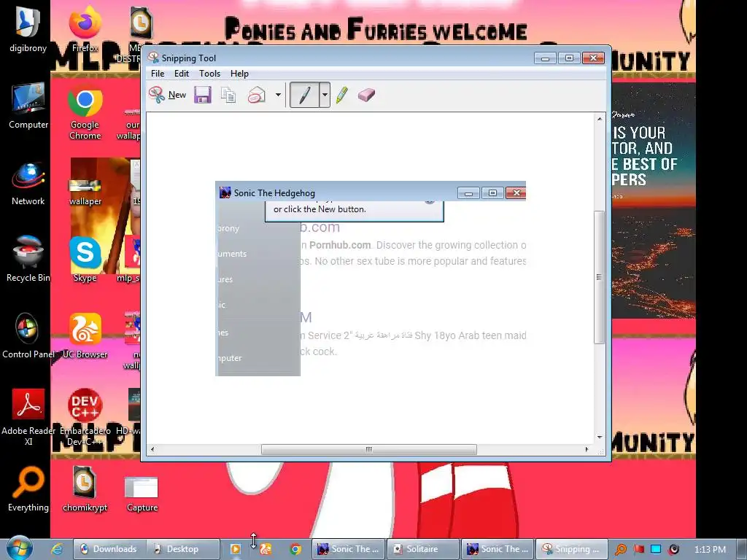
Task: Open the Windows Start button
Action: click(x=19, y=548)
